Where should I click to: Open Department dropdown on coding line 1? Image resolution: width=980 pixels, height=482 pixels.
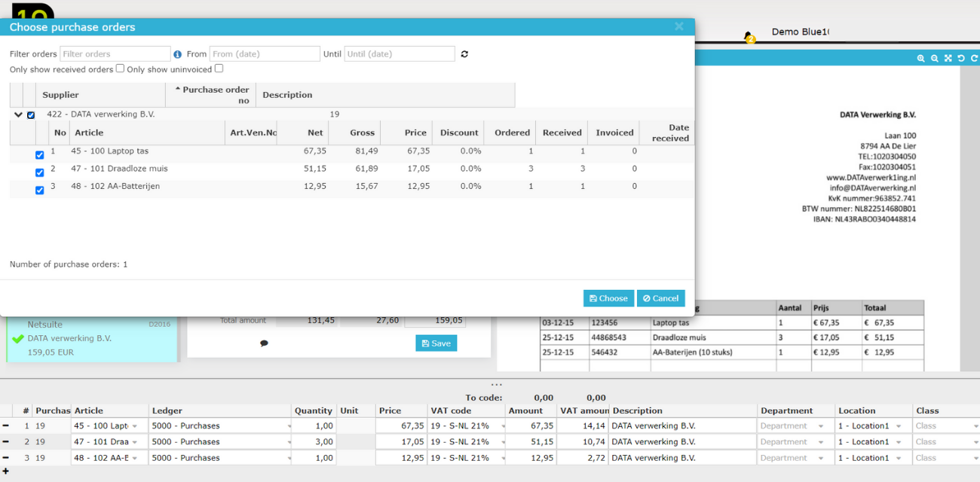pos(821,426)
